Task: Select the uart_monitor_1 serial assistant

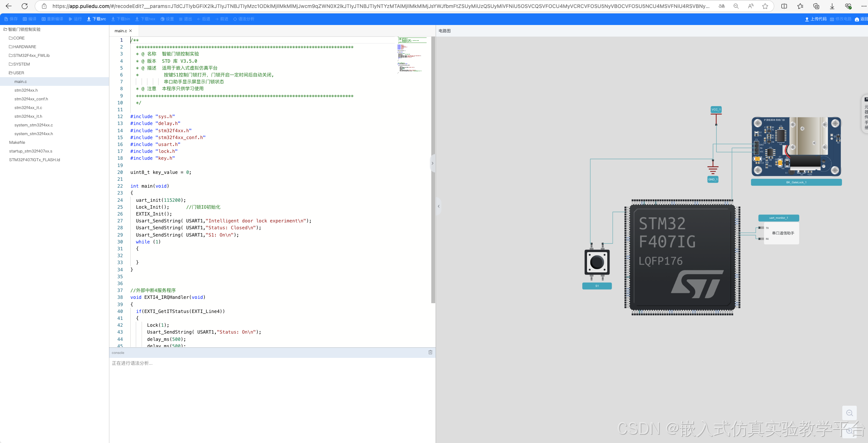Action: (x=779, y=233)
